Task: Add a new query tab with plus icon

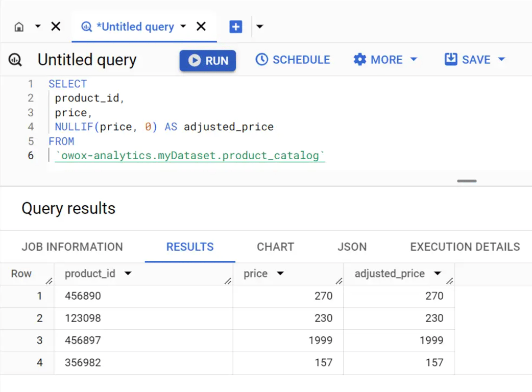Action: coord(235,27)
